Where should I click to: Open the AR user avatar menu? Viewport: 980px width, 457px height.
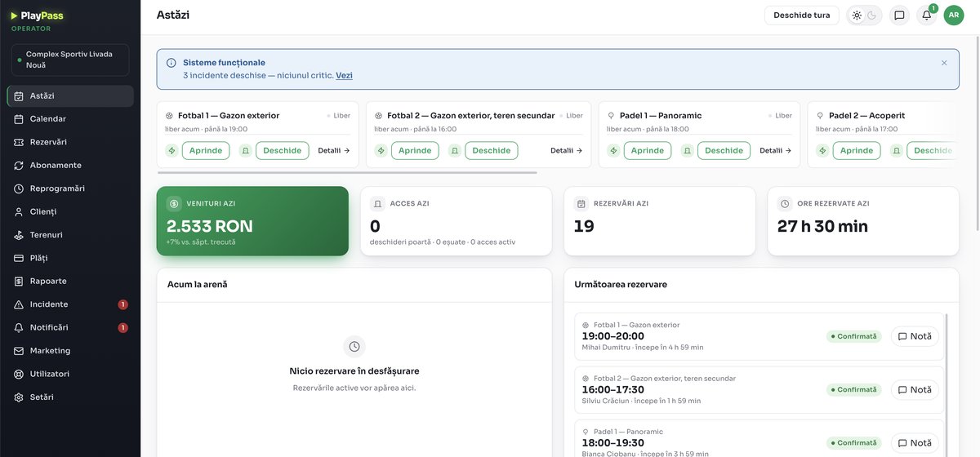click(954, 16)
